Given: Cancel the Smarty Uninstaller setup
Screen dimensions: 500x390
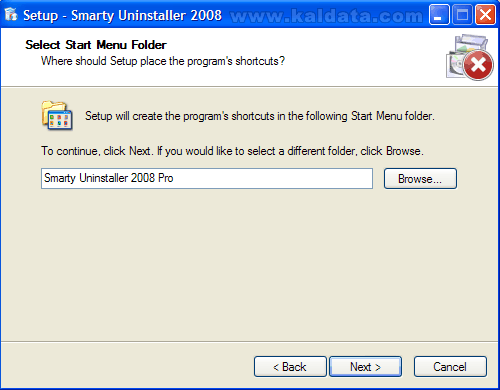Looking at the screenshot, I should 450,367.
